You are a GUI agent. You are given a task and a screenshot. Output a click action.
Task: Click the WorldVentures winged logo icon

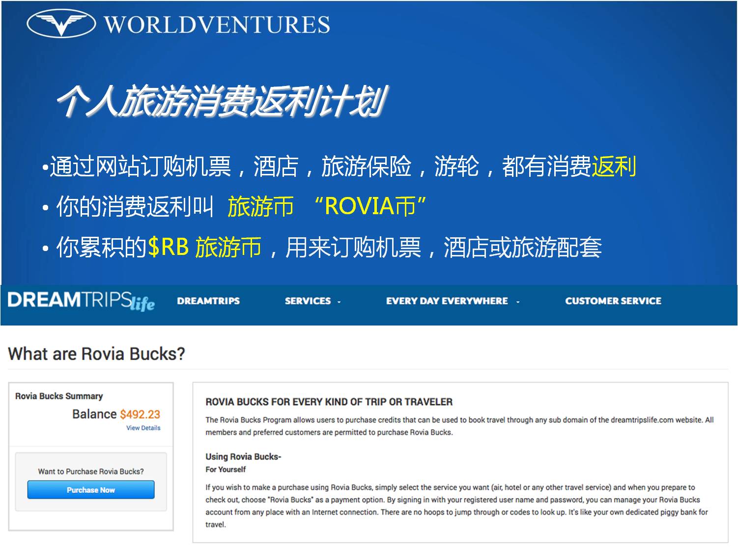click(x=61, y=24)
